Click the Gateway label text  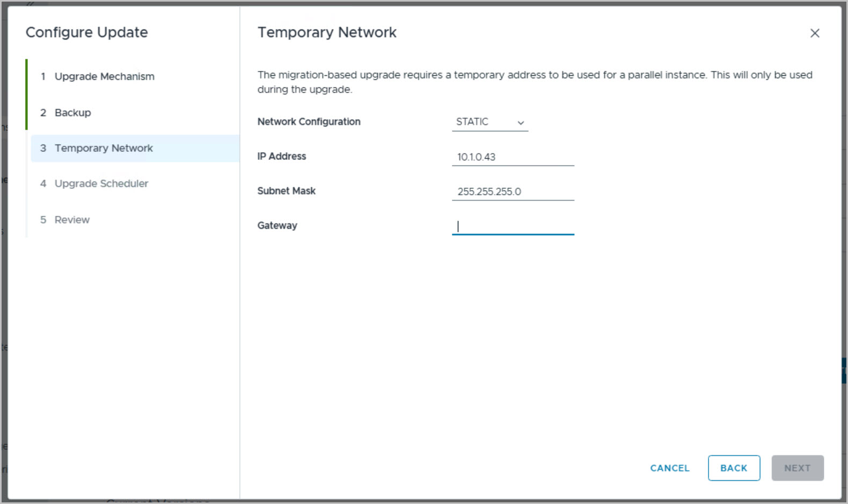(x=277, y=225)
